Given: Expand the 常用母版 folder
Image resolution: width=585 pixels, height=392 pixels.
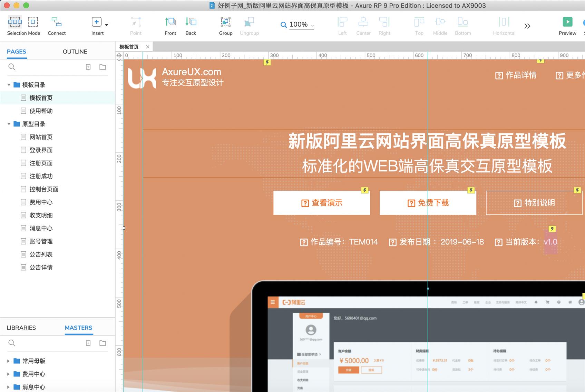Looking at the screenshot, I should pyautogui.click(x=9, y=361).
